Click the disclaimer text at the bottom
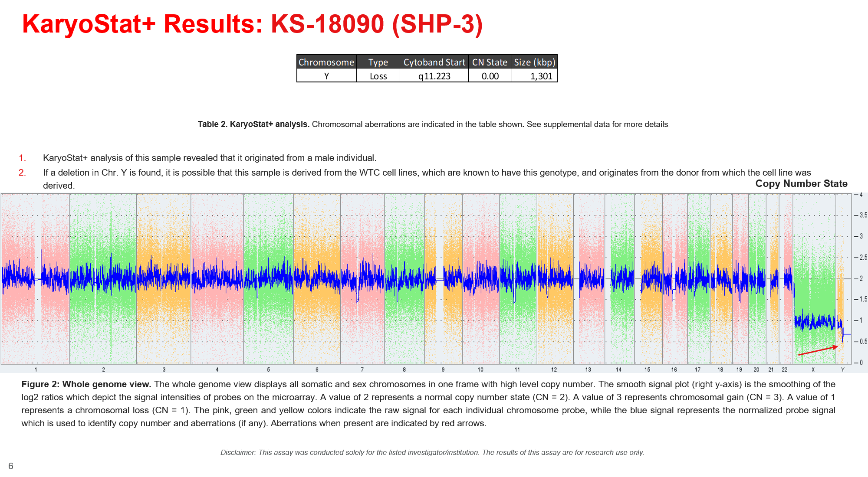Screen dimensions: 868x477 [432, 452]
